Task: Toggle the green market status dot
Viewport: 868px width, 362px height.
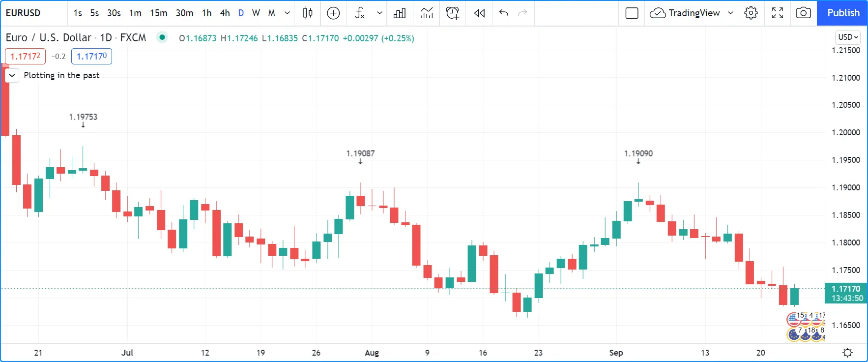Action: pyautogui.click(x=162, y=37)
